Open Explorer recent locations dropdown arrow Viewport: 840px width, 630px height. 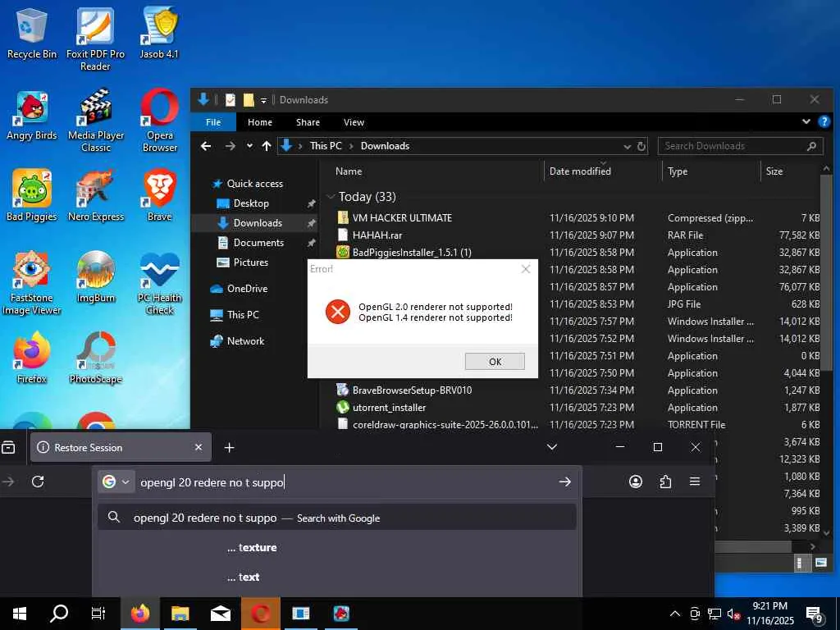click(x=249, y=146)
